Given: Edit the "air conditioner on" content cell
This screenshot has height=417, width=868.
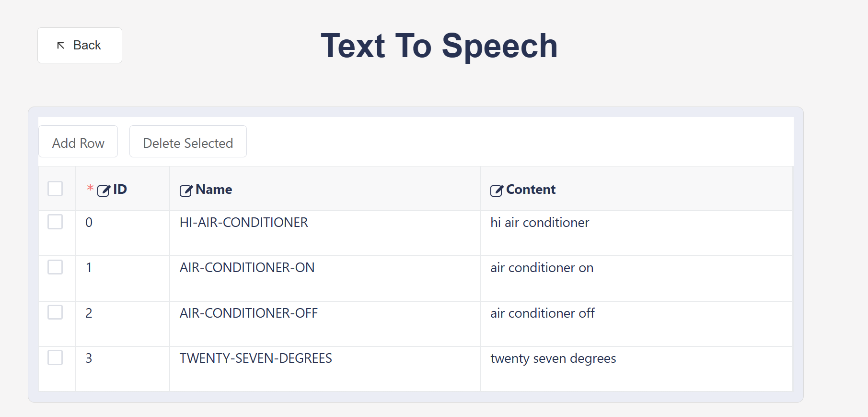Looking at the screenshot, I should [x=542, y=268].
